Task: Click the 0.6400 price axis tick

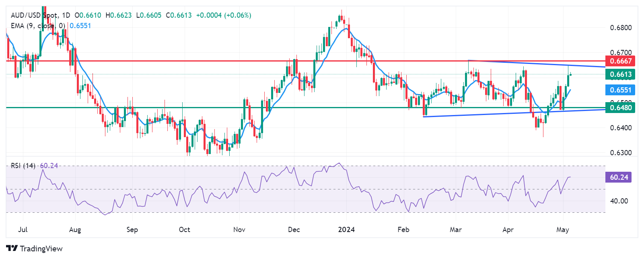Action: click(x=621, y=128)
